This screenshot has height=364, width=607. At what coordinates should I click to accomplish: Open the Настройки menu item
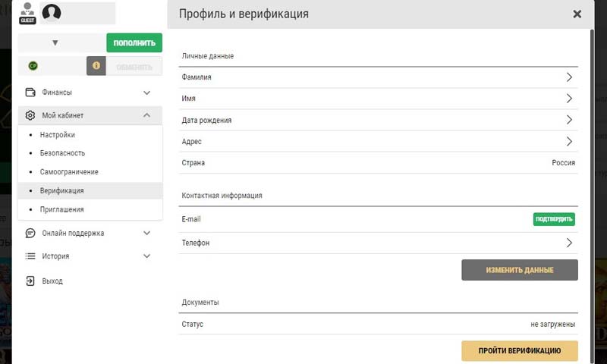point(58,135)
